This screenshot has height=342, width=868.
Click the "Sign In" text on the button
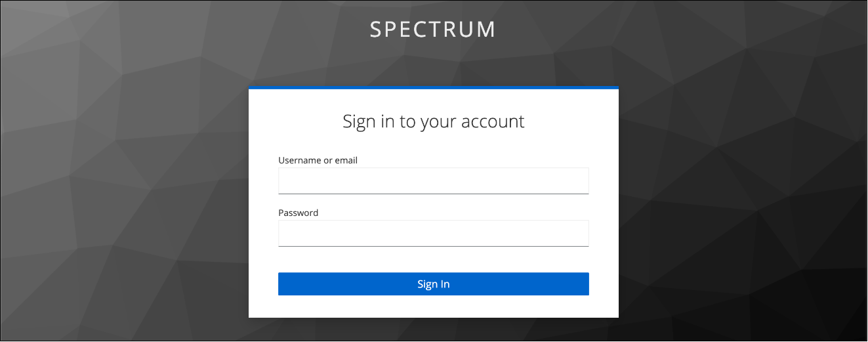click(433, 284)
